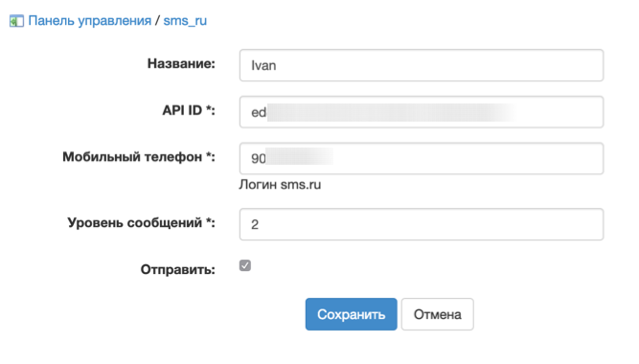
Task: Click the Отмена button
Action: tap(437, 314)
